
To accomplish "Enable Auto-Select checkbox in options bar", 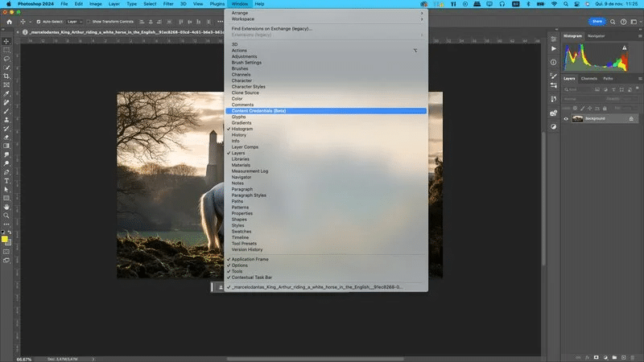I will [x=39, y=22].
